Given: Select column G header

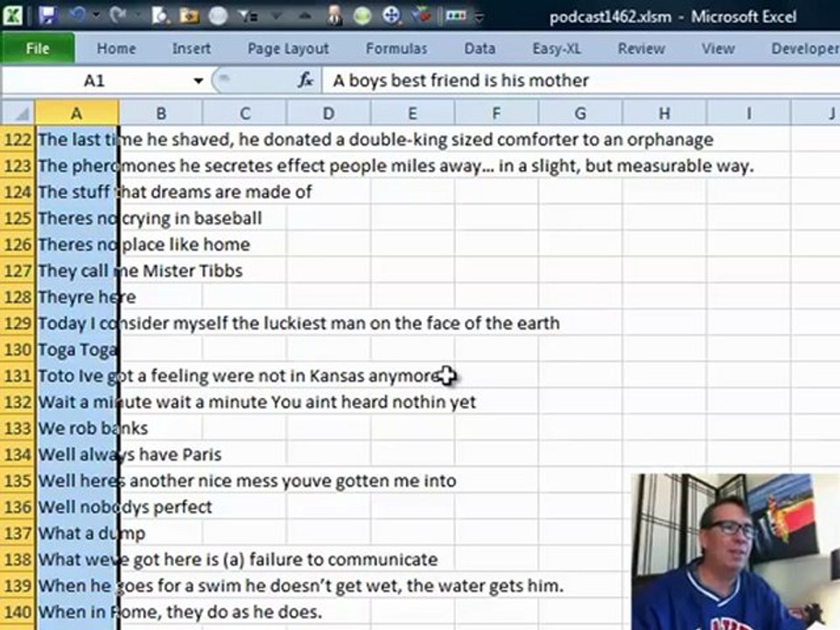Looking at the screenshot, I should (580, 113).
